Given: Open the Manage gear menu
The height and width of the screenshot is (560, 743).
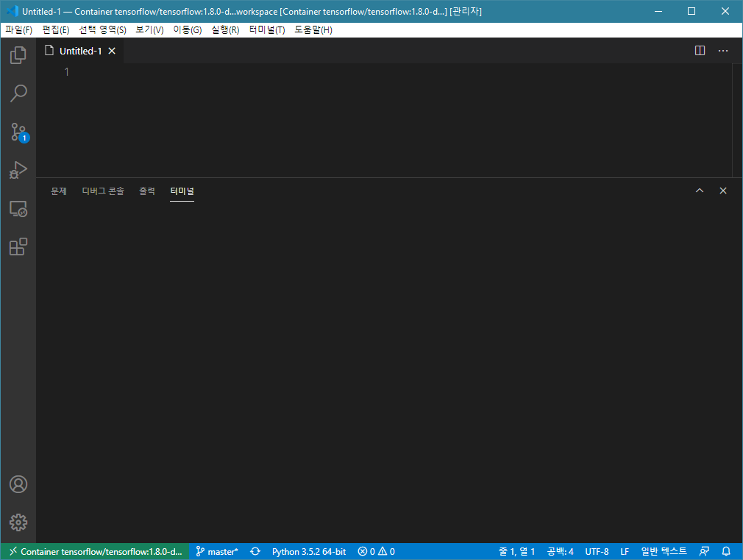Looking at the screenshot, I should tap(18, 522).
